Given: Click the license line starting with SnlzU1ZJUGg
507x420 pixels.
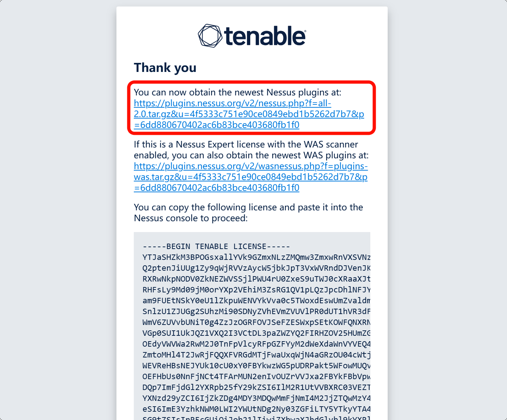Looking at the screenshot, I should click(x=256, y=312).
